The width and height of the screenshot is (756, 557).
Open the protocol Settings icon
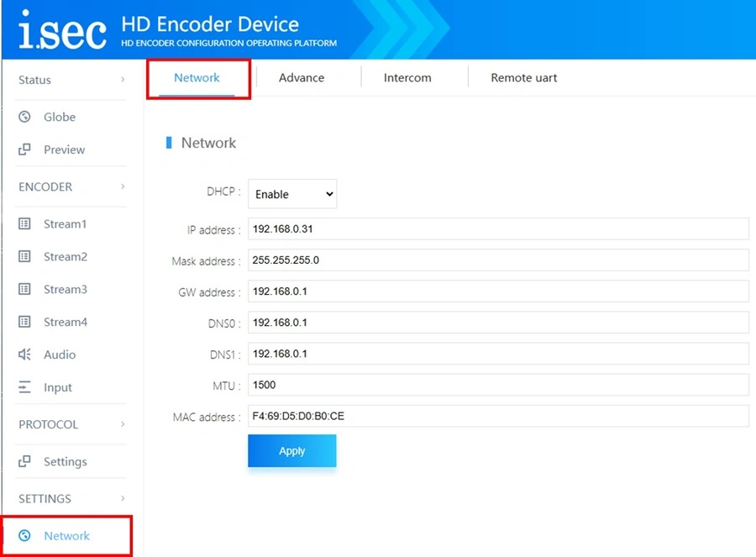24,461
